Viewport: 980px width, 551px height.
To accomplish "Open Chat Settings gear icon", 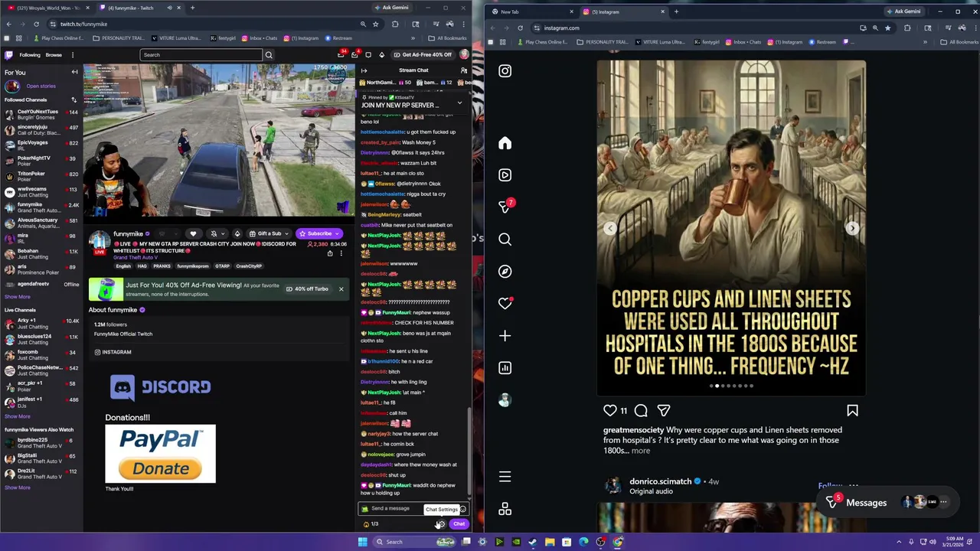I will (440, 524).
